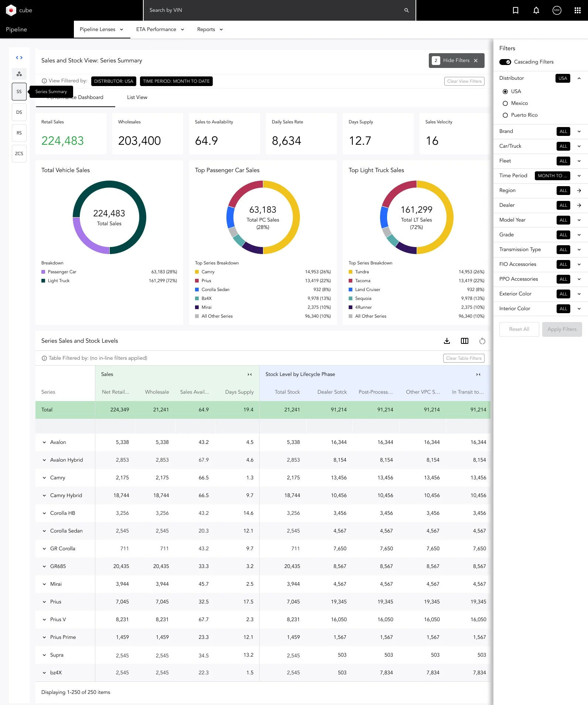
Task: Expand the Prius Prime row
Action: [x=44, y=637]
